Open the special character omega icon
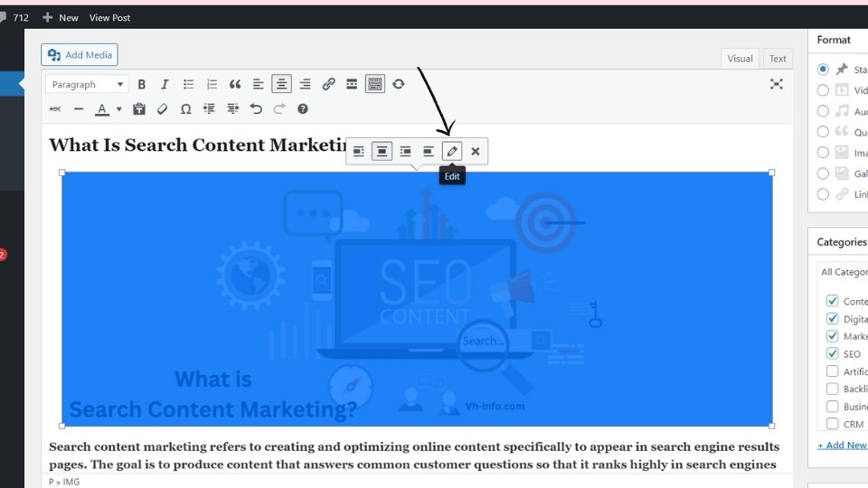Screen dimensions: 868x488 (x=186, y=109)
